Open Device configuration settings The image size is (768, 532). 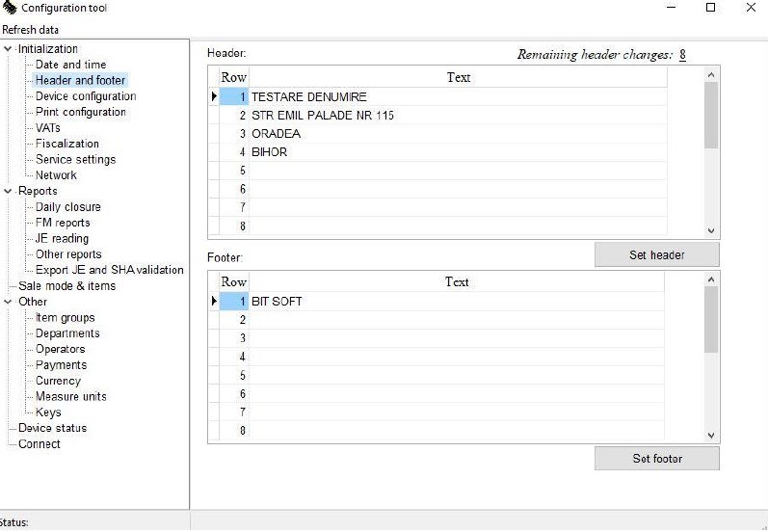[86, 96]
